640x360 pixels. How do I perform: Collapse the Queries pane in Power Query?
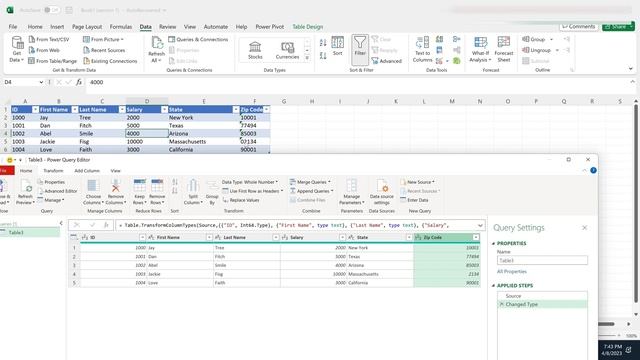coord(61,223)
